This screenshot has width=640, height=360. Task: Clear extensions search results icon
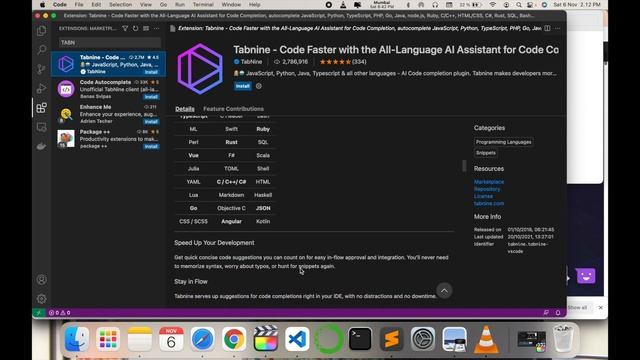point(146,29)
